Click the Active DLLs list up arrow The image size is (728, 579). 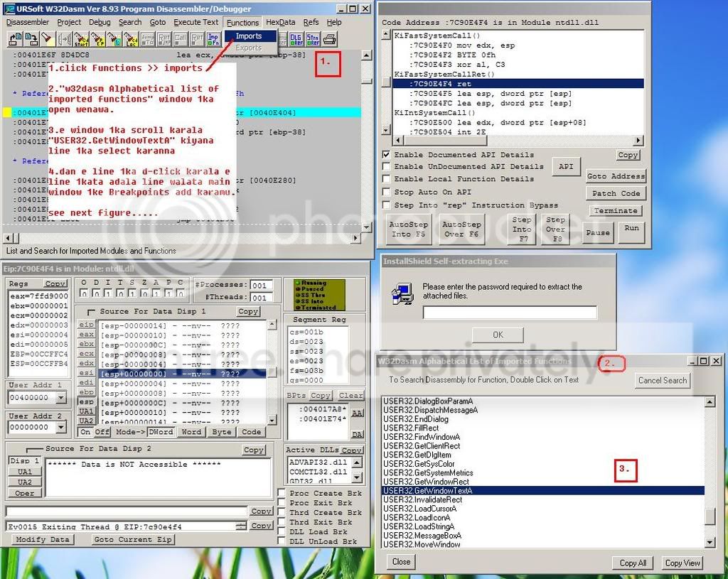(357, 462)
